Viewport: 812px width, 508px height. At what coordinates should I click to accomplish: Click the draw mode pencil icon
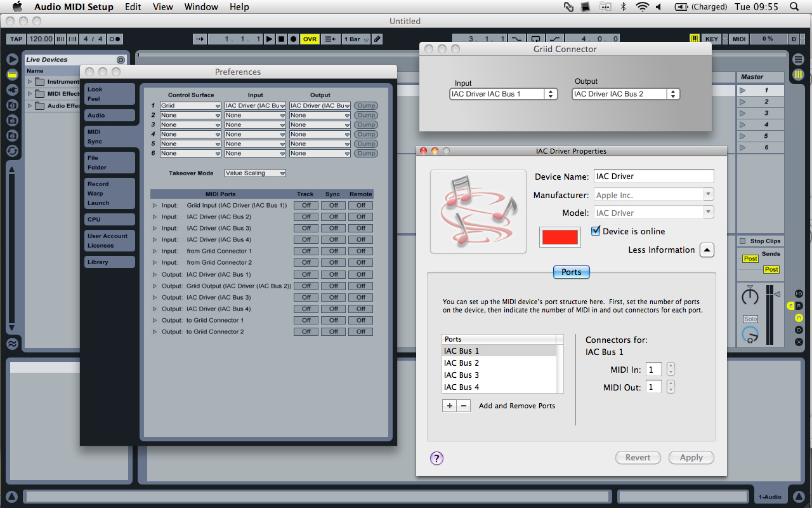[x=377, y=39]
